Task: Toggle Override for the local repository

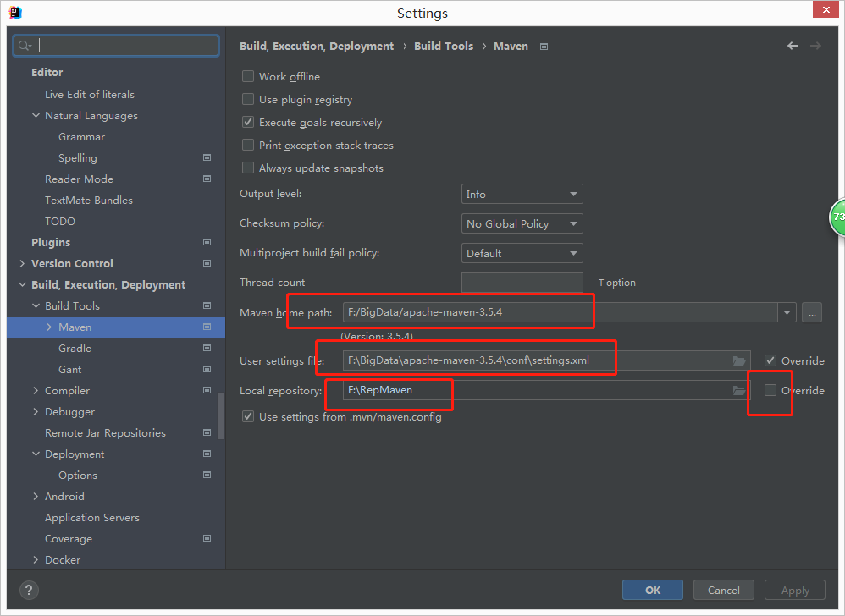Action: [772, 390]
